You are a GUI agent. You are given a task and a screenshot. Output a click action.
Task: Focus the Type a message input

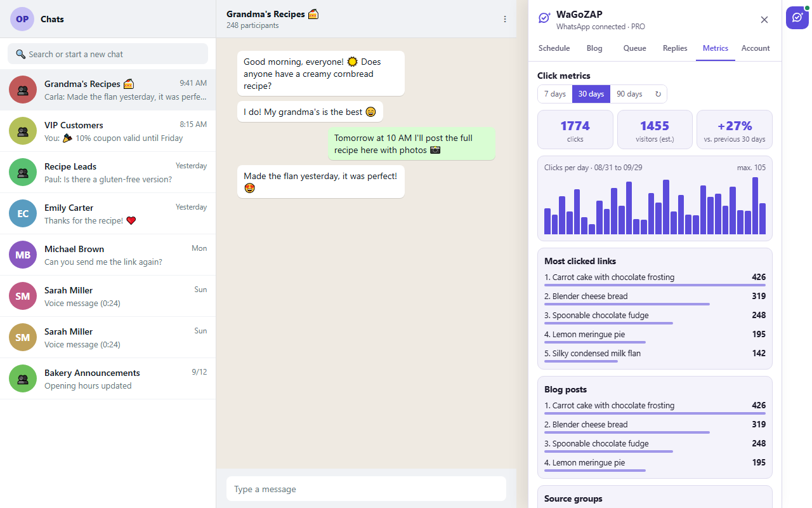[366, 489]
